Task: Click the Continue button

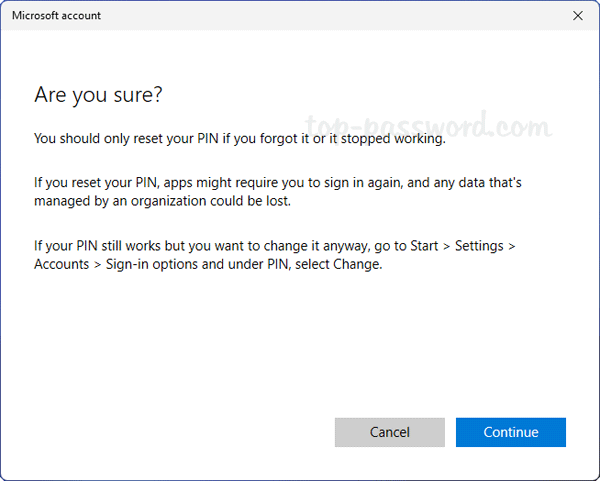Action: coord(510,432)
